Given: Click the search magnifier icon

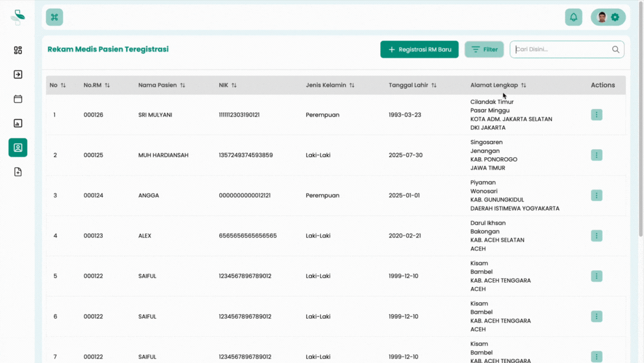Looking at the screenshot, I should (615, 50).
